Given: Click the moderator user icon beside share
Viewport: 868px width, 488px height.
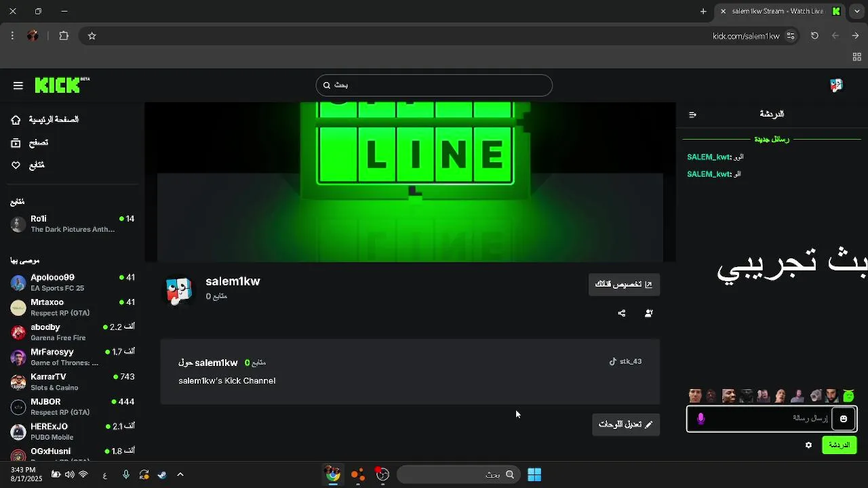Looking at the screenshot, I should click(x=649, y=313).
